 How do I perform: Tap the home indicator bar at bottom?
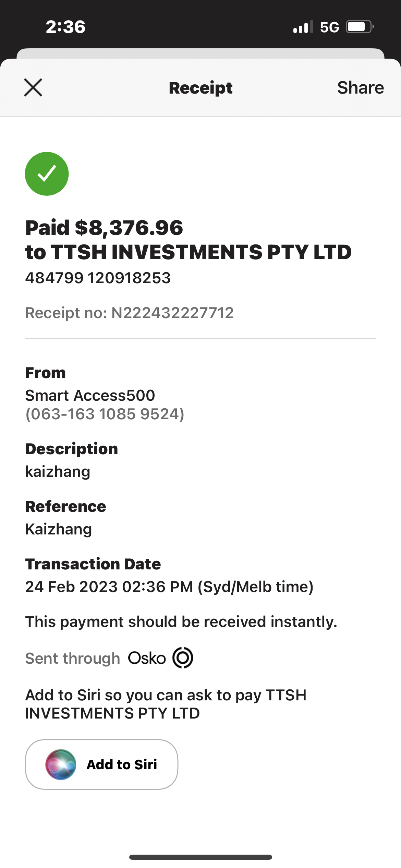[x=200, y=857]
